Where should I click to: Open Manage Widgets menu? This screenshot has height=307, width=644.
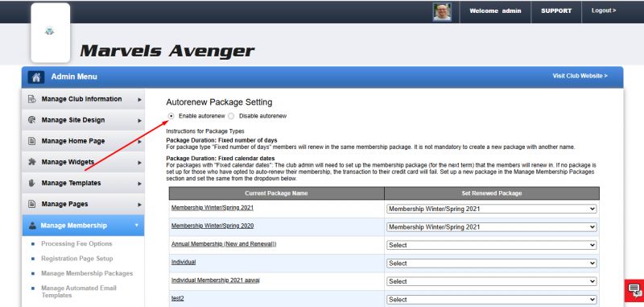[83, 162]
